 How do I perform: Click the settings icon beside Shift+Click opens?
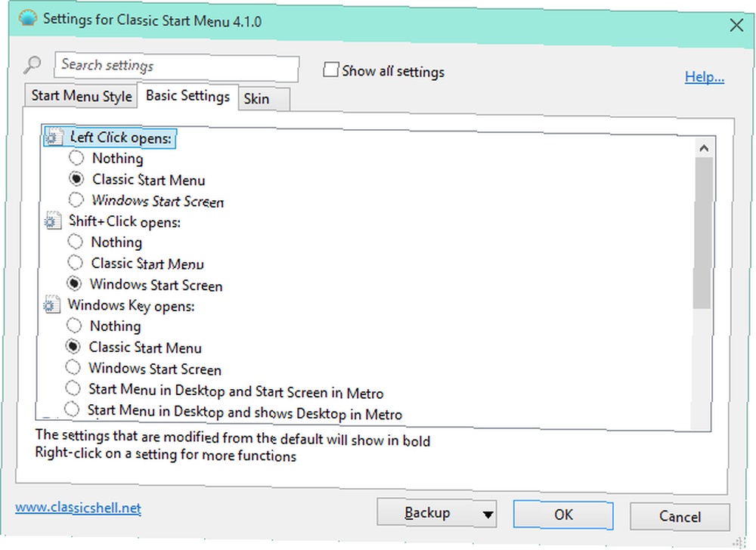pos(53,221)
